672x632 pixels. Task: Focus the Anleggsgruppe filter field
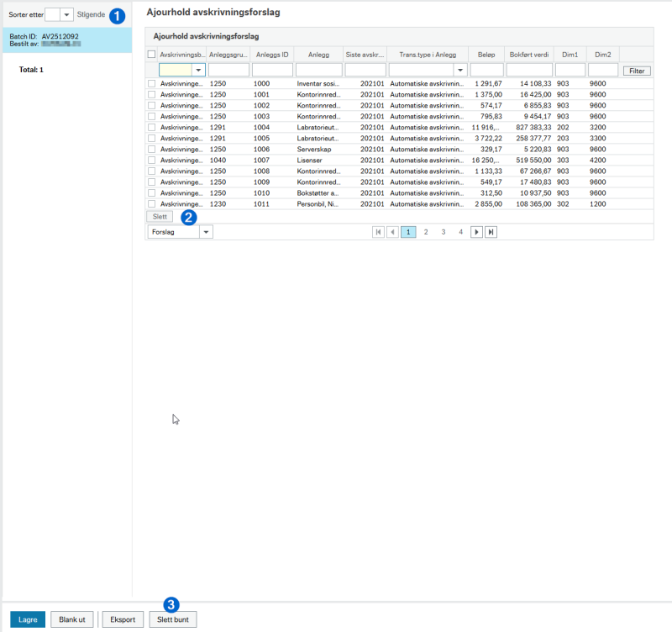pos(228,70)
